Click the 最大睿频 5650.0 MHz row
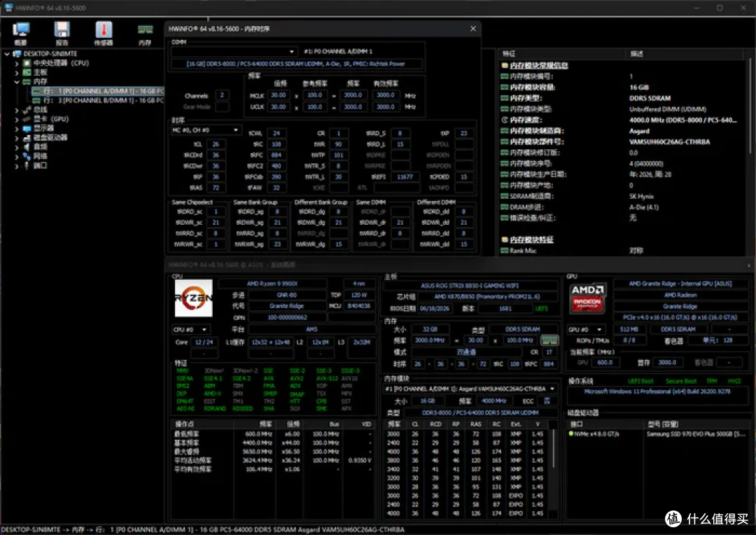756x535 pixels. pos(273,452)
